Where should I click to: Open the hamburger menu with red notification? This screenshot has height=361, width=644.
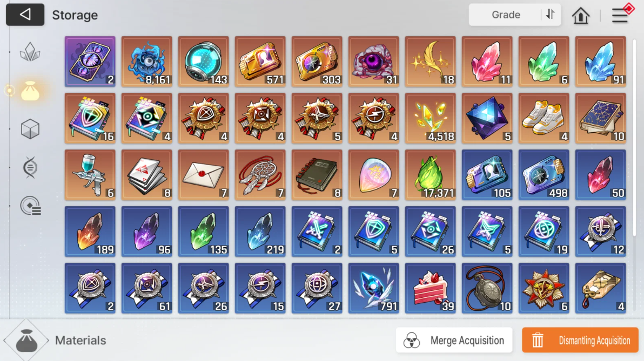click(621, 15)
